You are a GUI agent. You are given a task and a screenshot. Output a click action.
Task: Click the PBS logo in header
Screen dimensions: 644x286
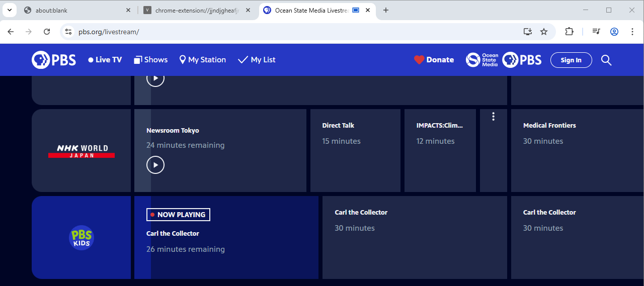pyautogui.click(x=54, y=60)
